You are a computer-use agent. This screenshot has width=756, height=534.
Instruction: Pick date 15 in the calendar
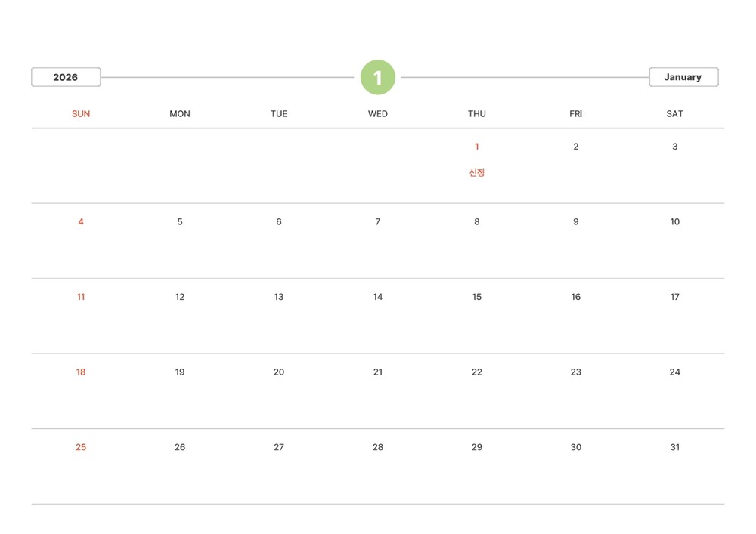click(477, 297)
